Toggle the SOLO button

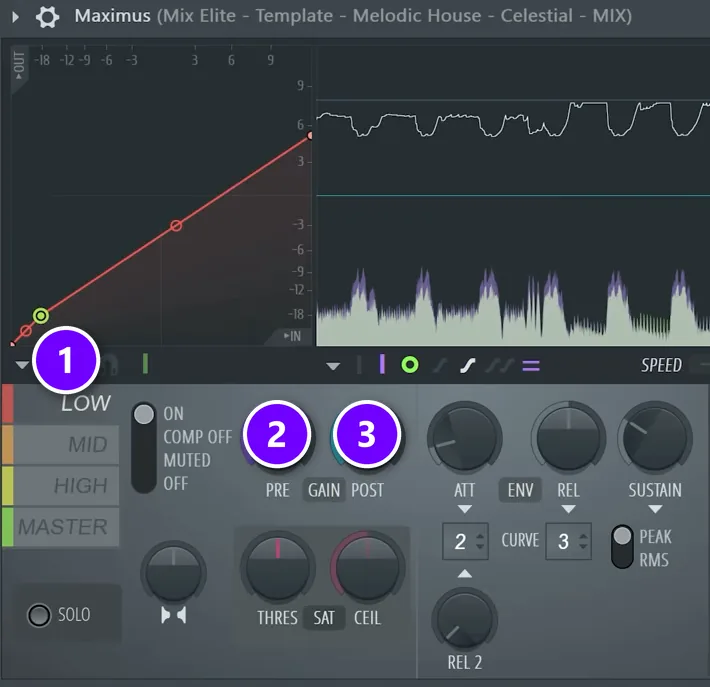click(x=39, y=615)
